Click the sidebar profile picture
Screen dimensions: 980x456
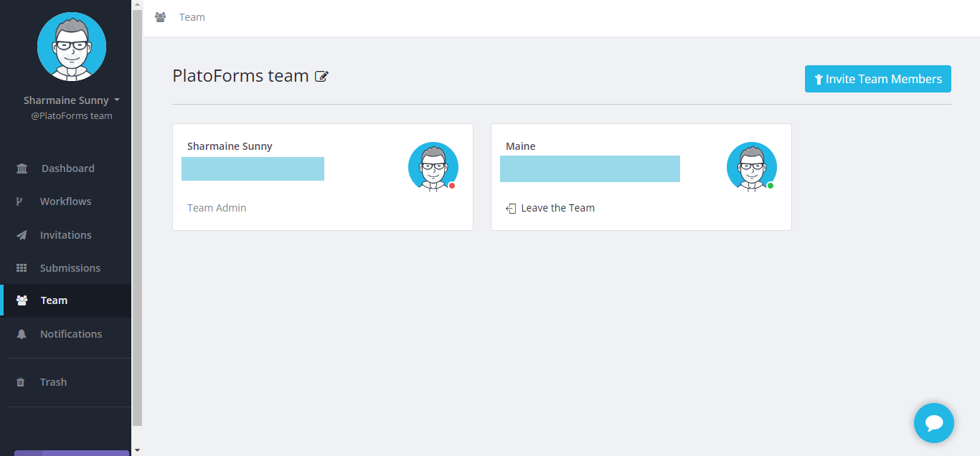coord(72,47)
